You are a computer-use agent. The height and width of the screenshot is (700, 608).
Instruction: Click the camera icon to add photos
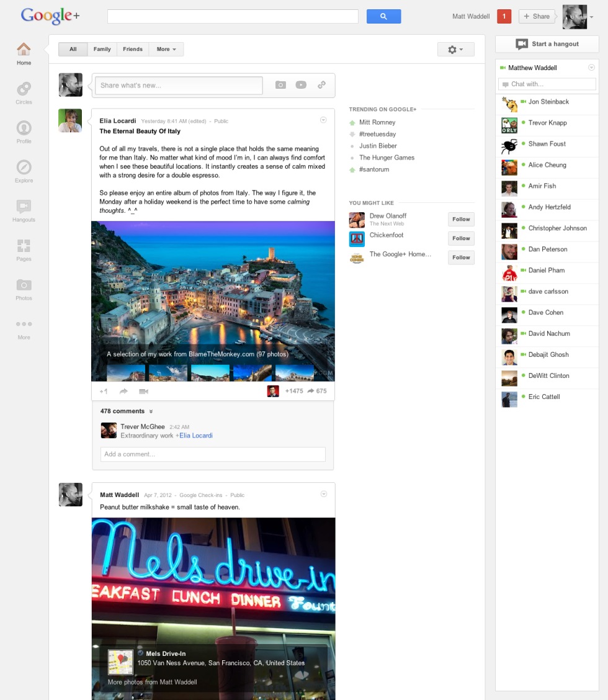(x=280, y=85)
